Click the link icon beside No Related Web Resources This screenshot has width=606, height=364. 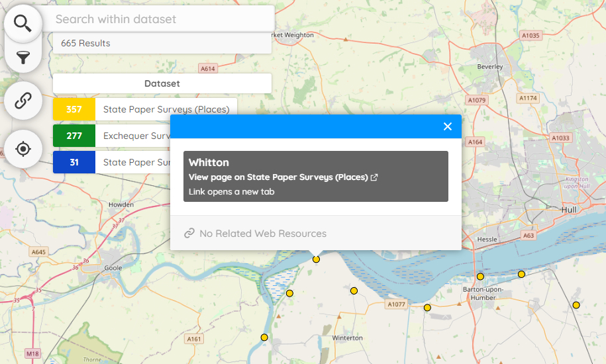coord(189,234)
